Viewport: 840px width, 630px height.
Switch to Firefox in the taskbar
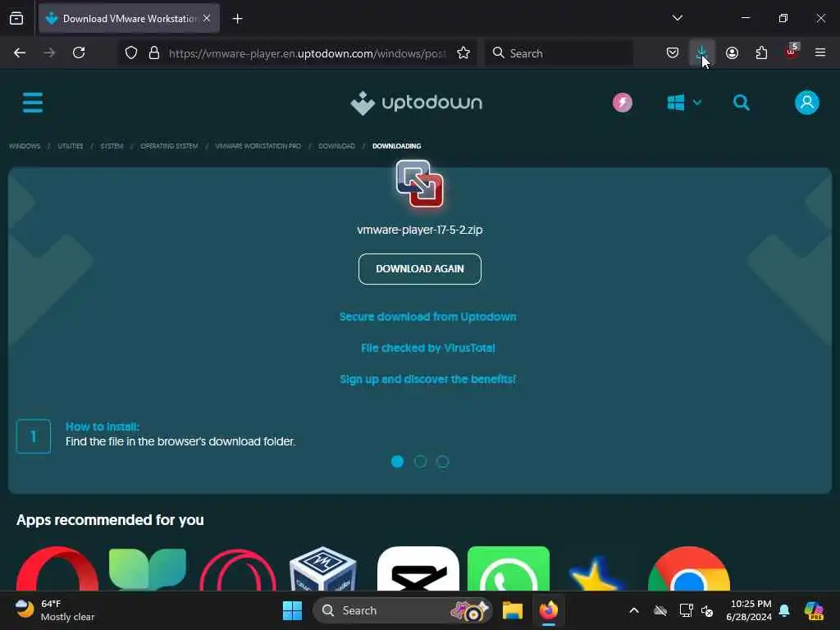tap(548, 610)
